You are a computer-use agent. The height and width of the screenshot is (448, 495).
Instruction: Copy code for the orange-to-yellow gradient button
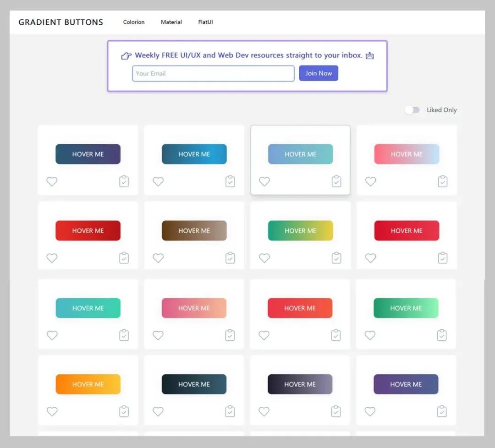[124, 411]
